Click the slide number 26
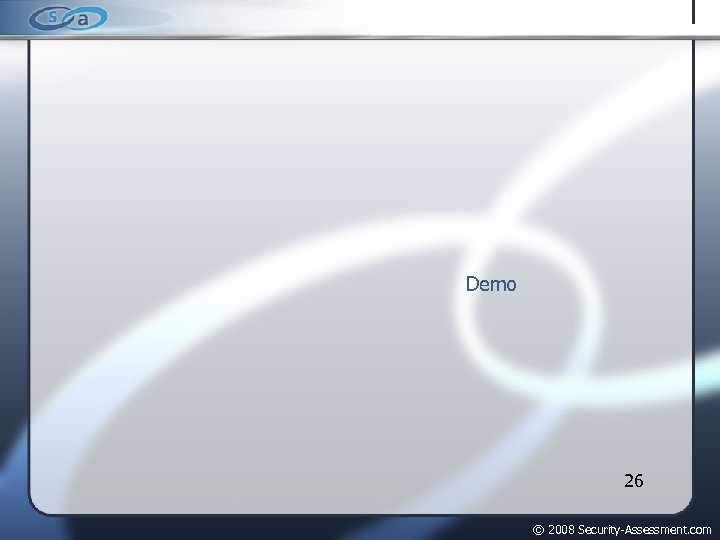This screenshot has height=540, width=720. [634, 481]
